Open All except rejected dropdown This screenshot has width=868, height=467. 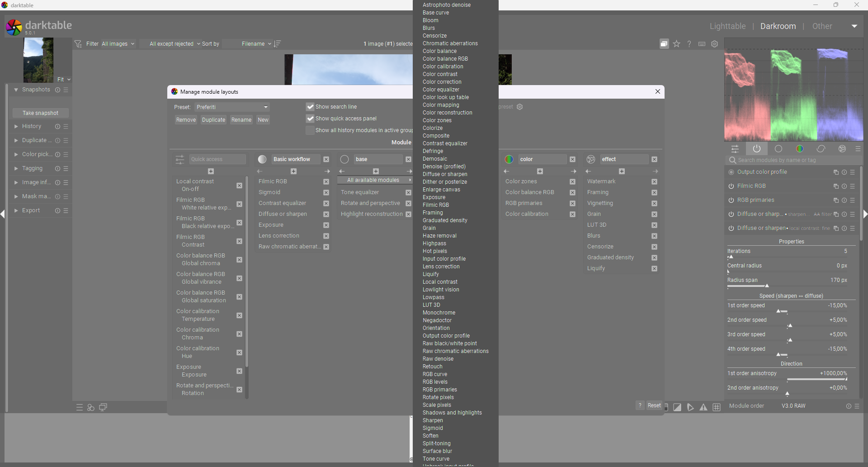(175, 44)
